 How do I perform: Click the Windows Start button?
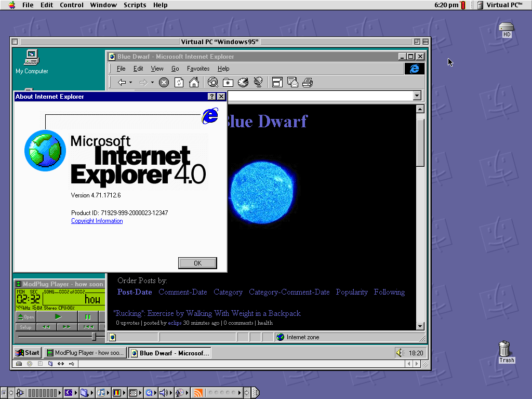(x=28, y=353)
